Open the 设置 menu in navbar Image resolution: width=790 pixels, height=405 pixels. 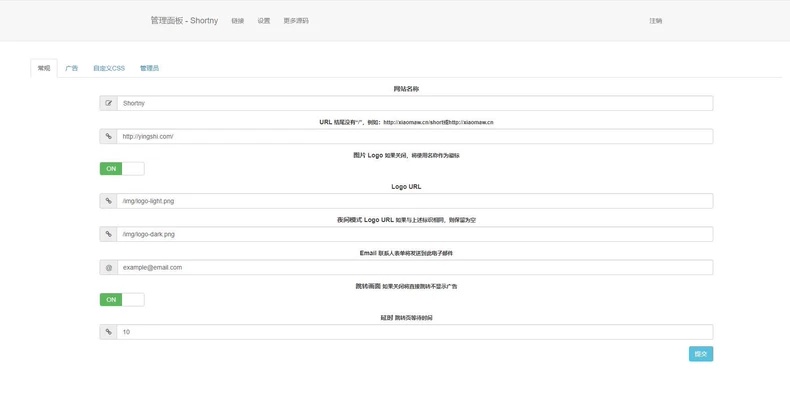point(264,21)
